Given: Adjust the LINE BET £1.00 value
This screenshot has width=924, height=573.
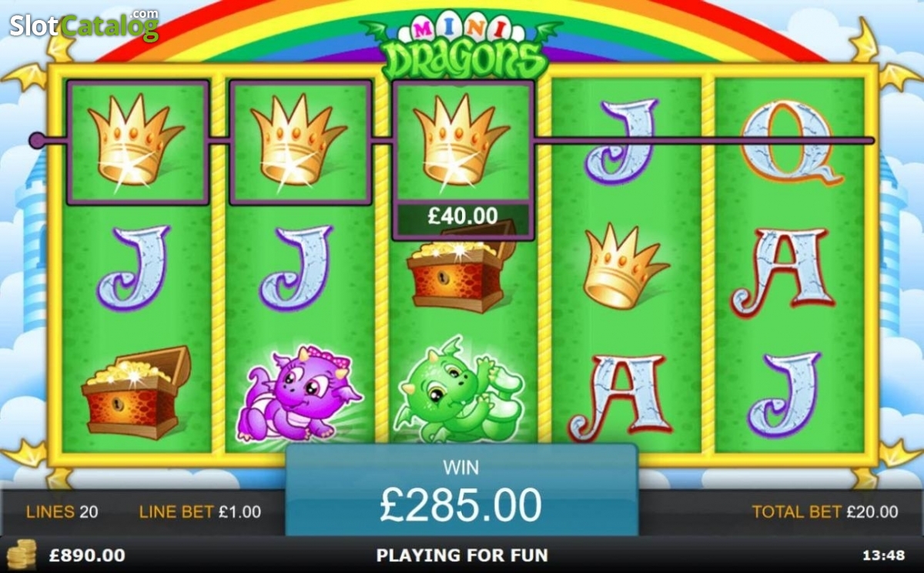Looking at the screenshot, I should 200,511.
